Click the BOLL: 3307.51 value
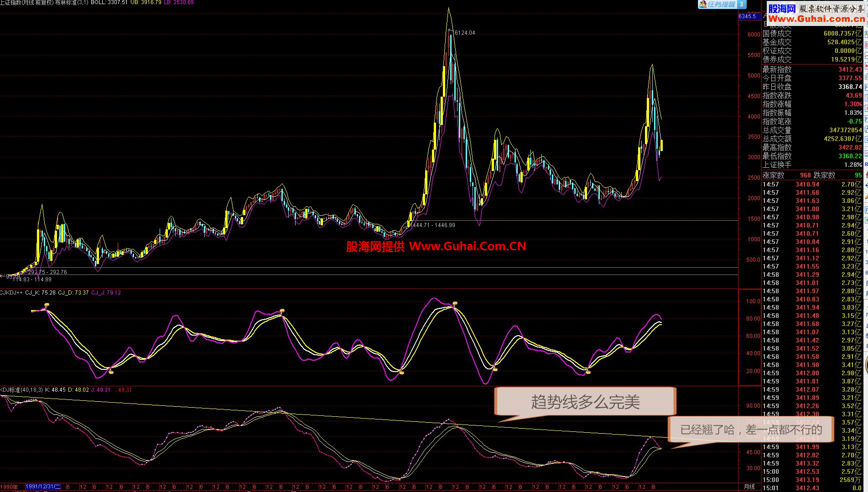 [x=109, y=3]
